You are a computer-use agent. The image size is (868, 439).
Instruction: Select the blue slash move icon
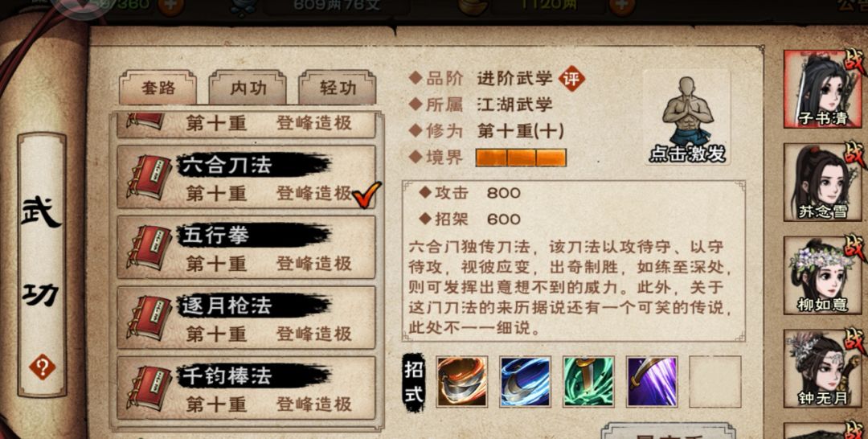point(526,381)
